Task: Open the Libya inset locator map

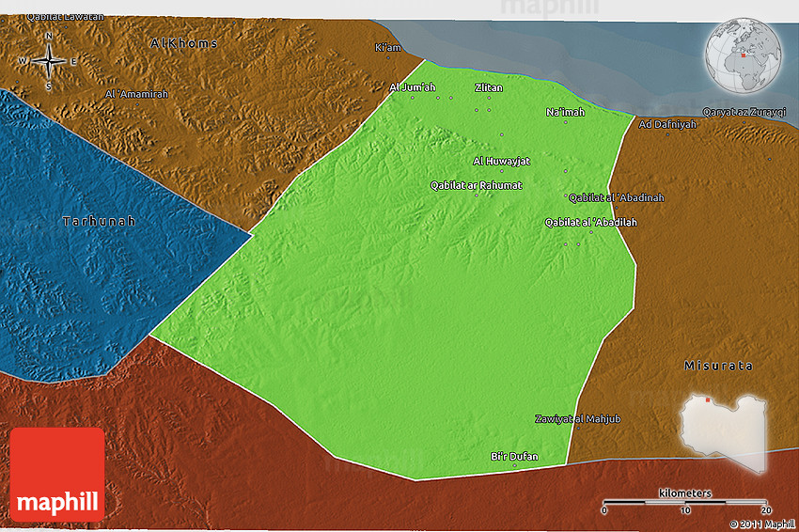Action: pyautogui.click(x=724, y=431)
